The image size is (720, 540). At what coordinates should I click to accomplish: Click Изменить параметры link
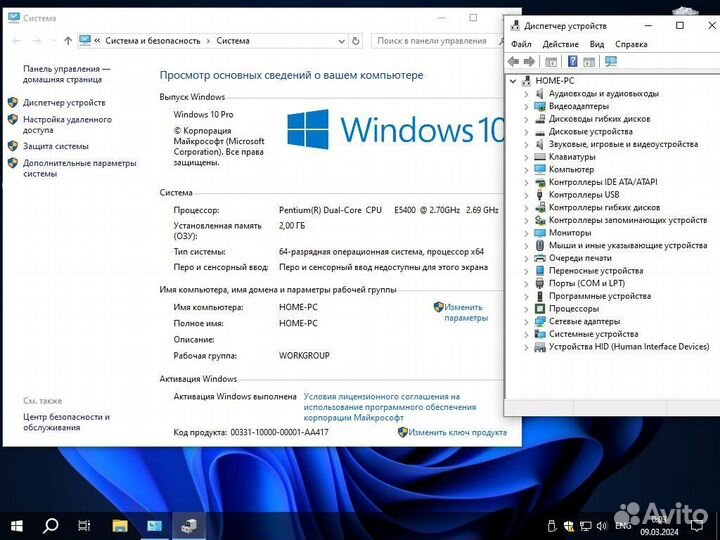[x=465, y=312]
